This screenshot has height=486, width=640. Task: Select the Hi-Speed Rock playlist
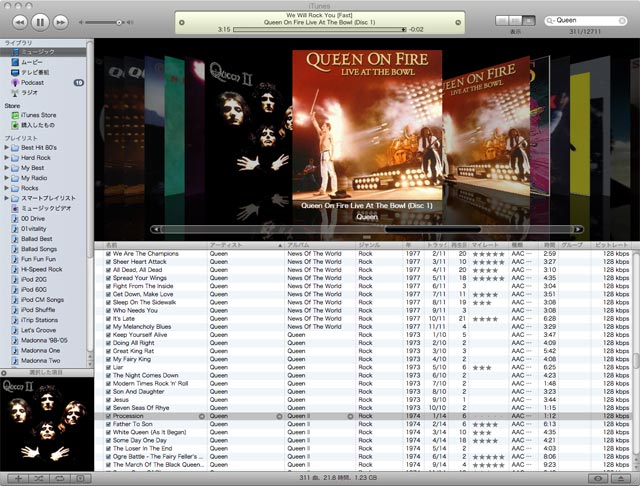(x=41, y=269)
